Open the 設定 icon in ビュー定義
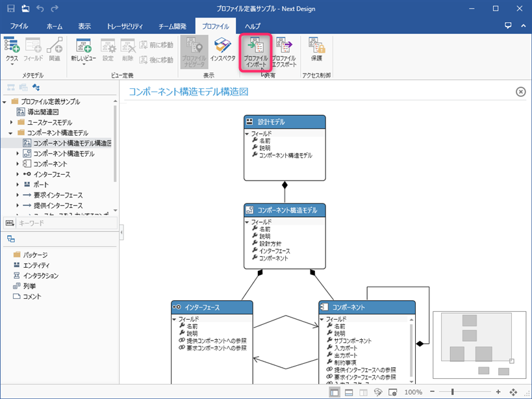The image size is (532, 399). click(x=108, y=49)
